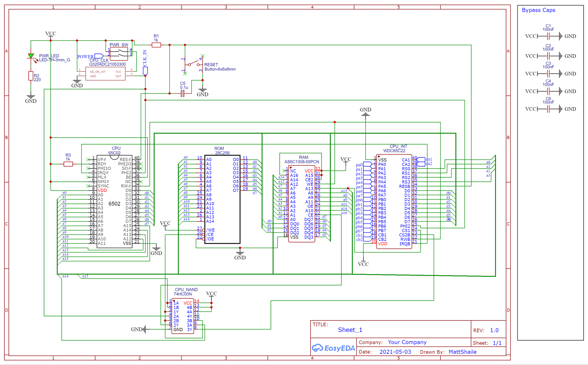Screen dimensions: 588x365
Task: Click the VCC power flag above the 74HC00N
Action: coord(211,295)
